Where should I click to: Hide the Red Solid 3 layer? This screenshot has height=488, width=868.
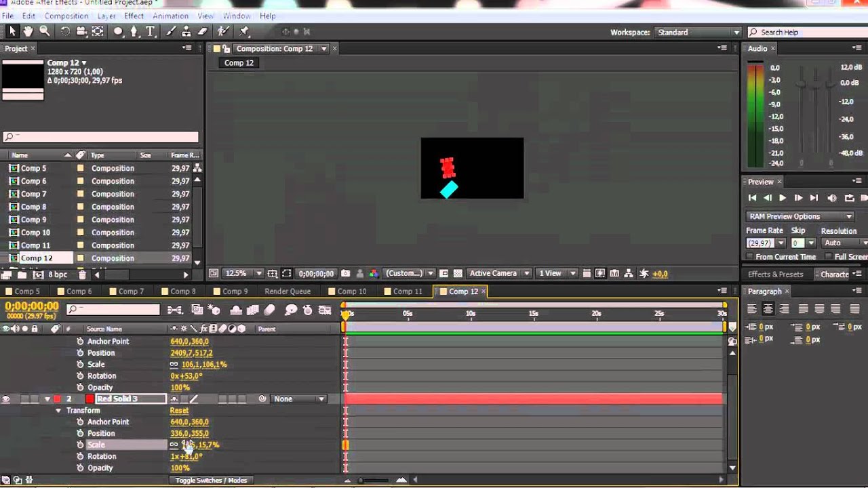[6, 399]
